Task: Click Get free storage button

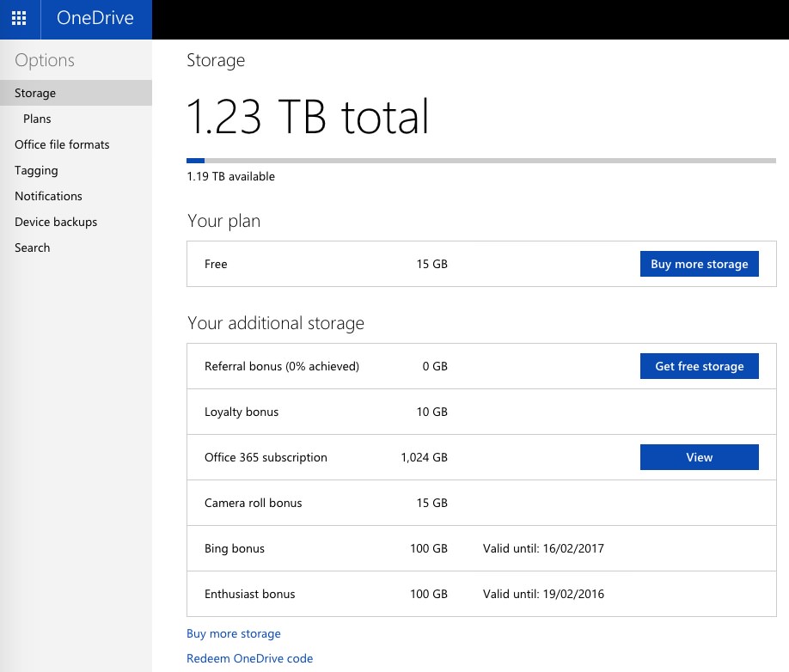Action: coord(699,366)
